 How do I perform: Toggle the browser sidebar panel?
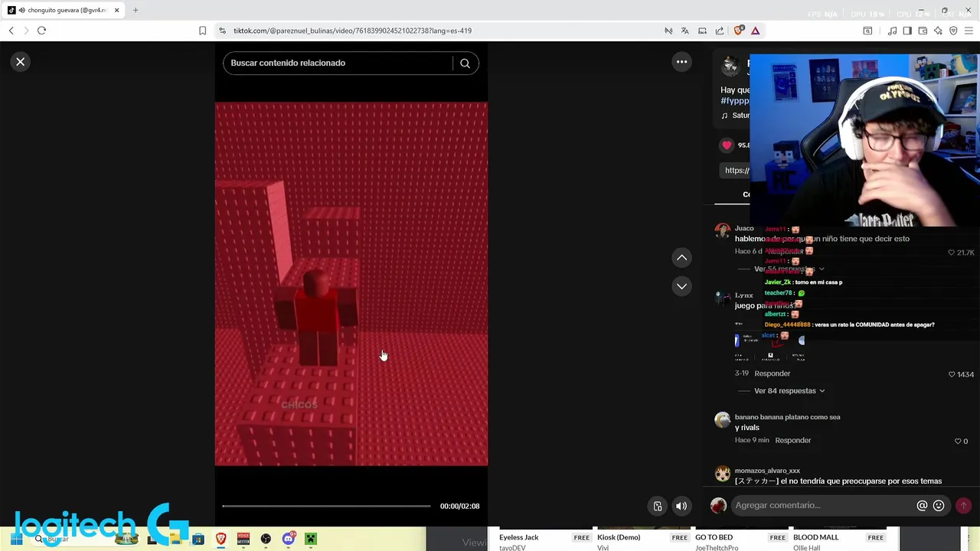907,31
